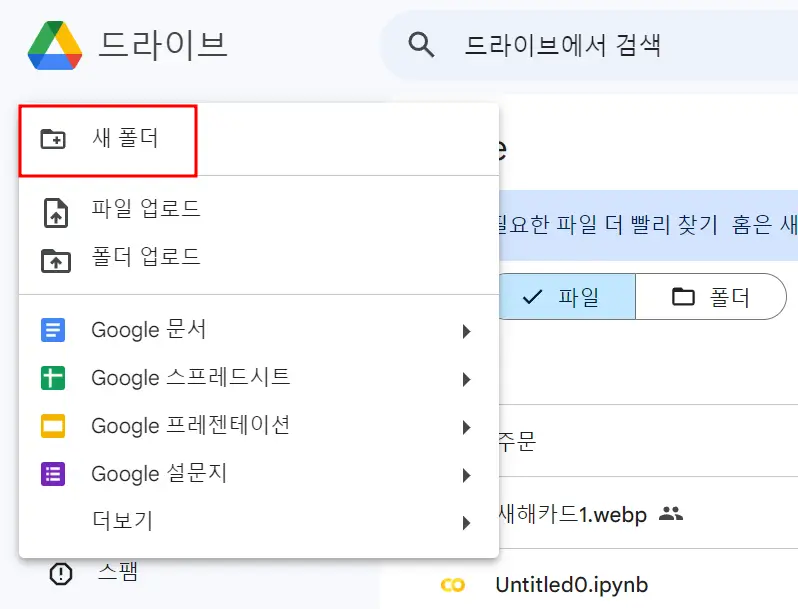Click the 드라이브 title text

click(x=163, y=45)
